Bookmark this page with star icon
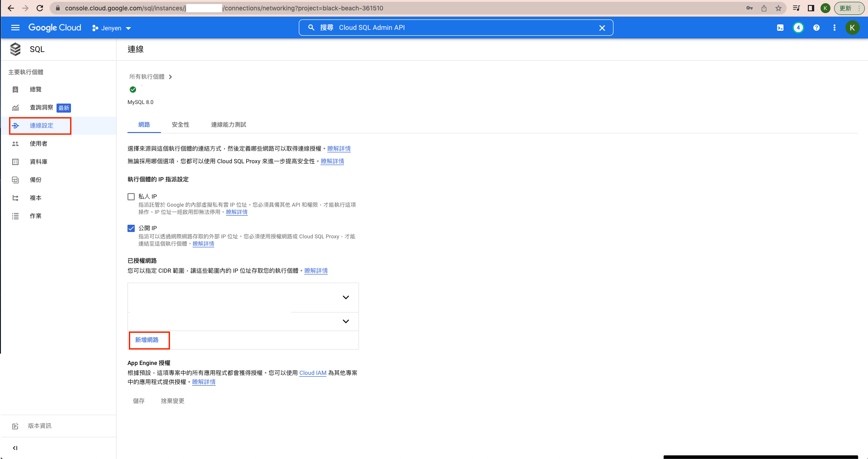The width and height of the screenshot is (868, 459). pyautogui.click(x=778, y=8)
